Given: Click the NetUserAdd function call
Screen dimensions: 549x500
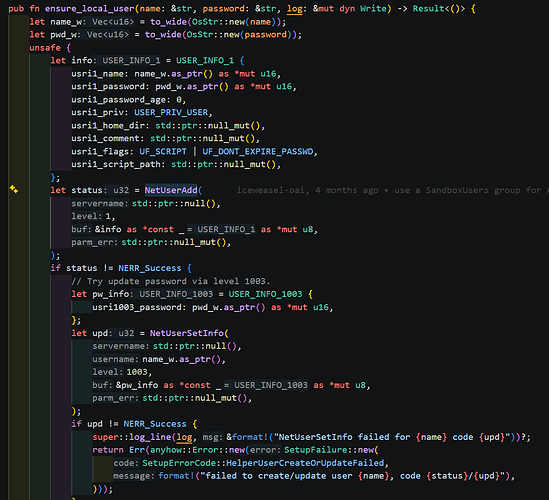Looking at the screenshot, I should (171, 190).
